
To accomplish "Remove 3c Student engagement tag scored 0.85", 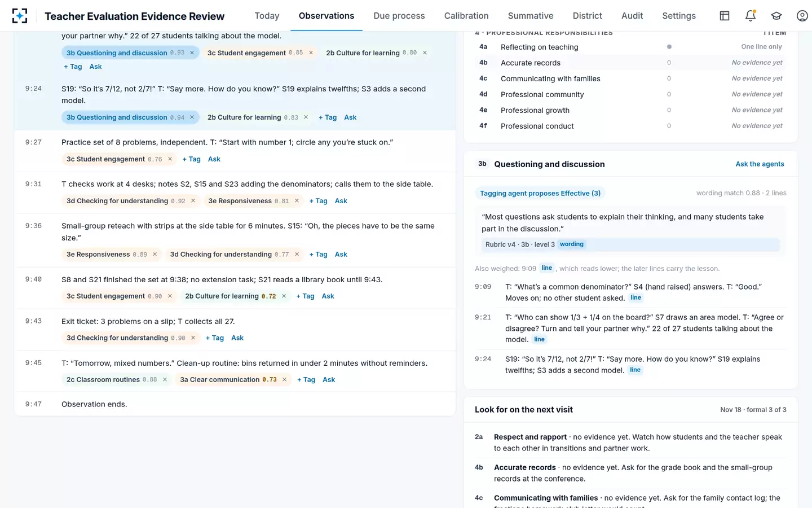I will [311, 53].
